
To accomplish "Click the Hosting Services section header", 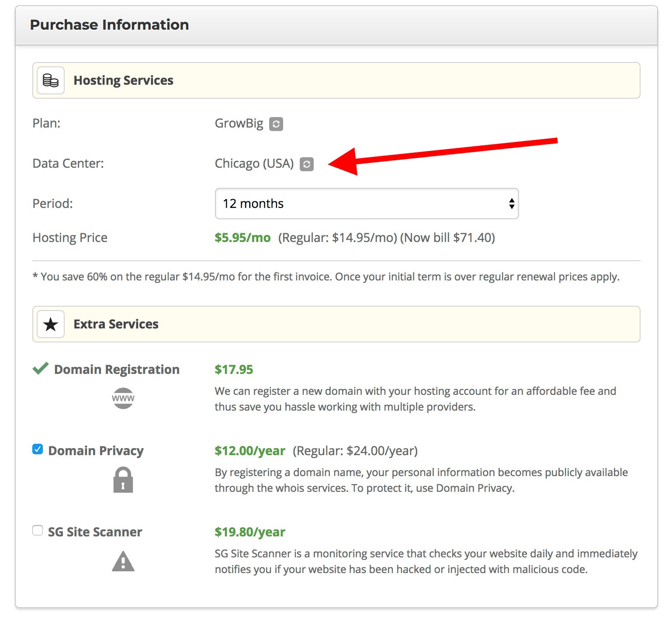I will tap(336, 80).
